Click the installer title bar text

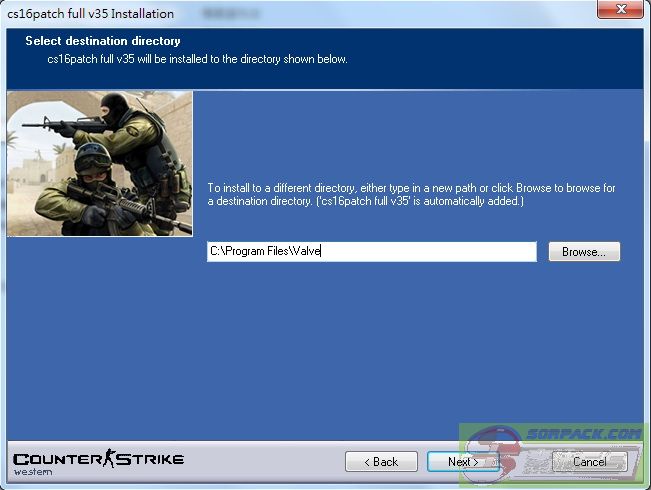pyautogui.click(x=91, y=14)
